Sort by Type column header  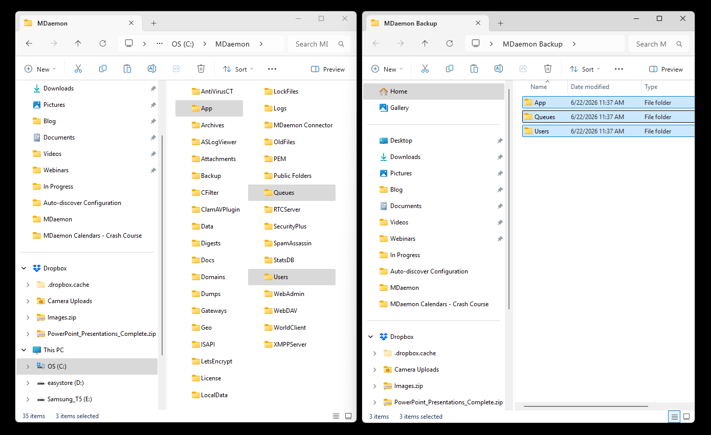click(651, 87)
